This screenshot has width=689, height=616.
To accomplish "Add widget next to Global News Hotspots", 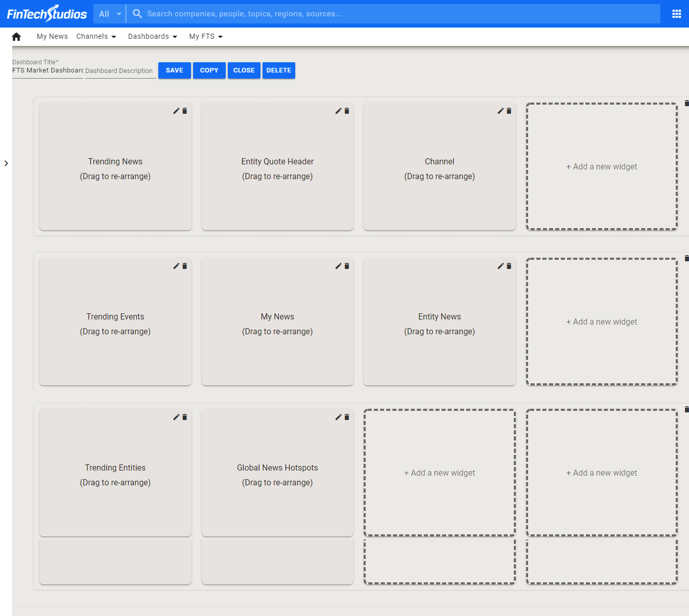I will pos(440,473).
